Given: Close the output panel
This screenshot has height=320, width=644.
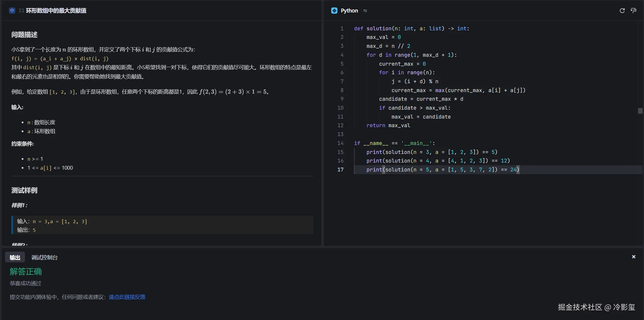Looking at the screenshot, I should tap(634, 257).
